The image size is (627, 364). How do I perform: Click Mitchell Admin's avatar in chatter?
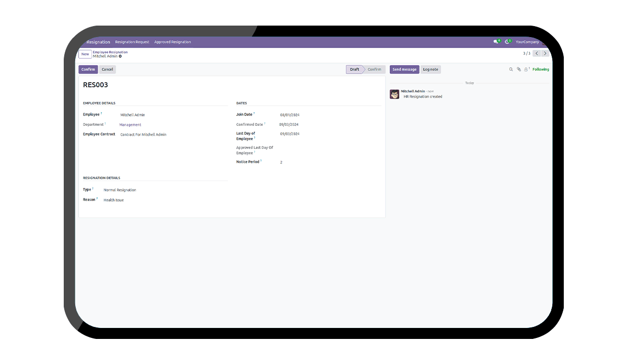[x=394, y=94]
